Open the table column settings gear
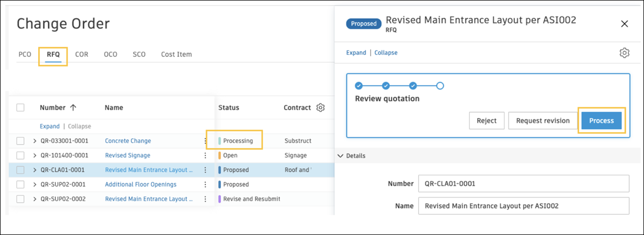Image resolution: width=644 pixels, height=235 pixels. 321,107
